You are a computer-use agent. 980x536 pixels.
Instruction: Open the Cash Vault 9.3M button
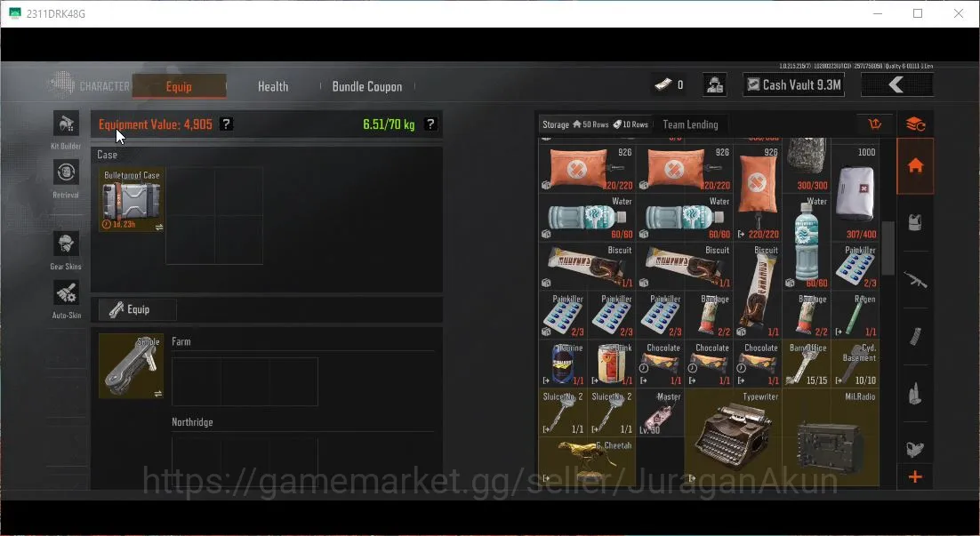coord(794,84)
